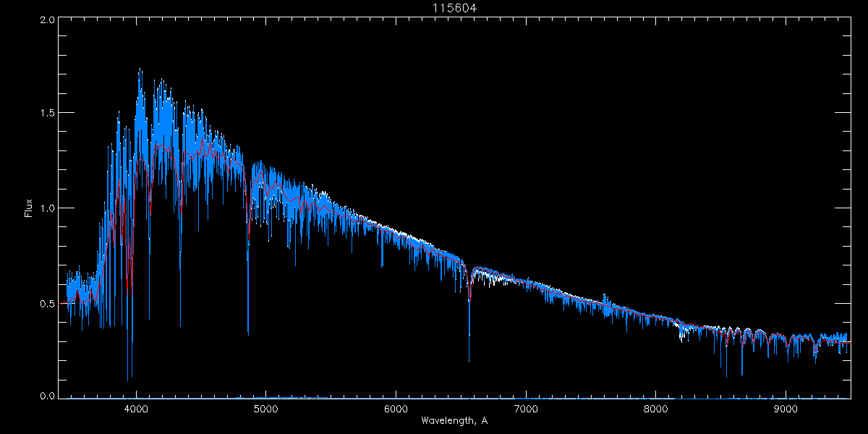The width and height of the screenshot is (868, 434).
Task: Select the 4000 wavelength tick label
Action: click(x=136, y=409)
